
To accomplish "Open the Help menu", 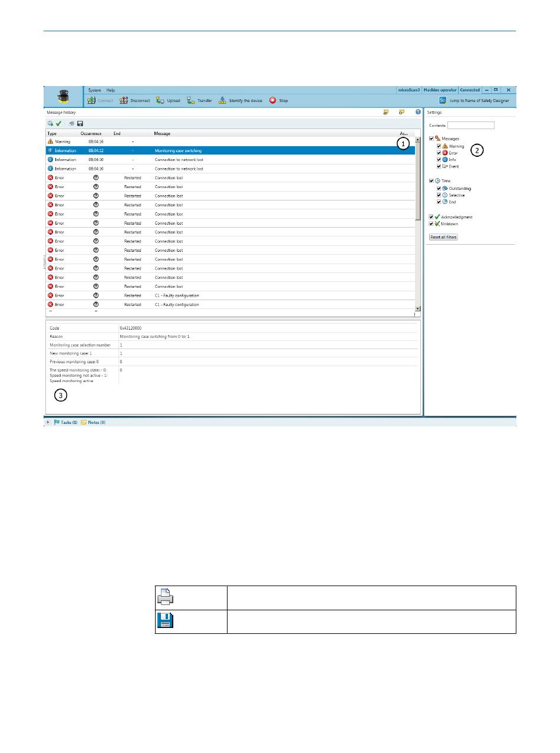I will click(111, 90).
